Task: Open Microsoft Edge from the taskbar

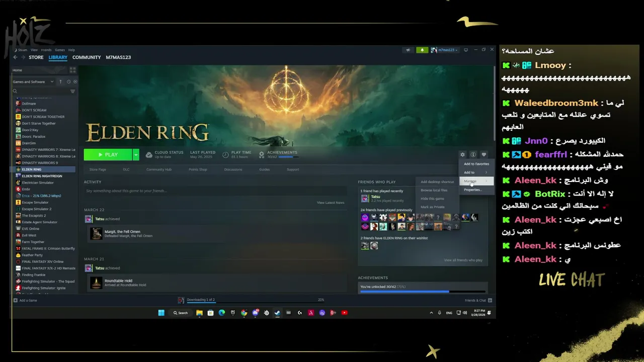Action: click(222, 313)
